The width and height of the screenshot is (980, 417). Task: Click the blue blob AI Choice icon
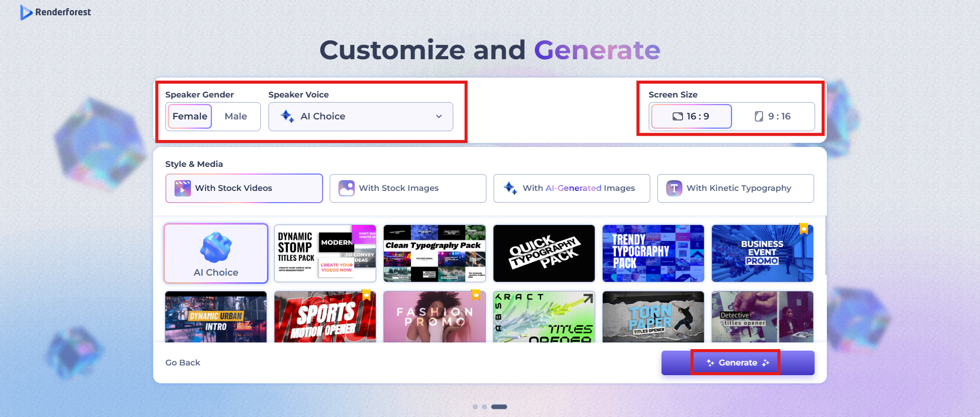[x=216, y=248]
